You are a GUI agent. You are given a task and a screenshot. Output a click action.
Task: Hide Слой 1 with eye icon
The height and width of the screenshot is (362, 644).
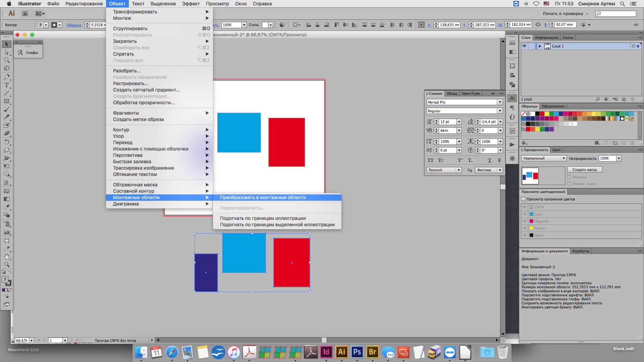click(524, 46)
